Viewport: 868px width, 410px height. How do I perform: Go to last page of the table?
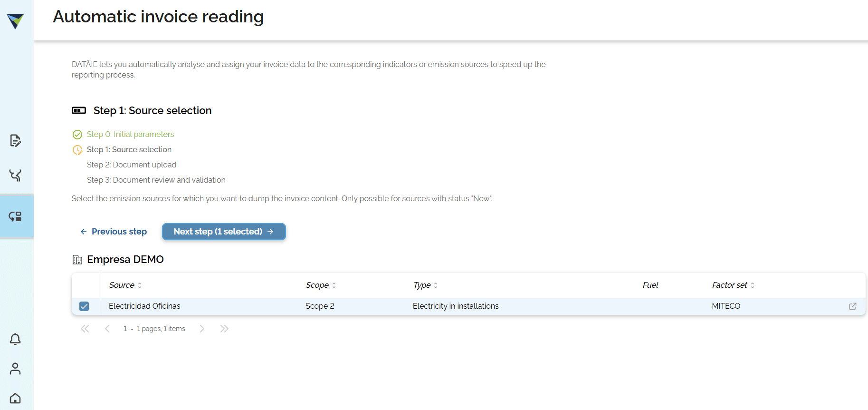(224, 329)
